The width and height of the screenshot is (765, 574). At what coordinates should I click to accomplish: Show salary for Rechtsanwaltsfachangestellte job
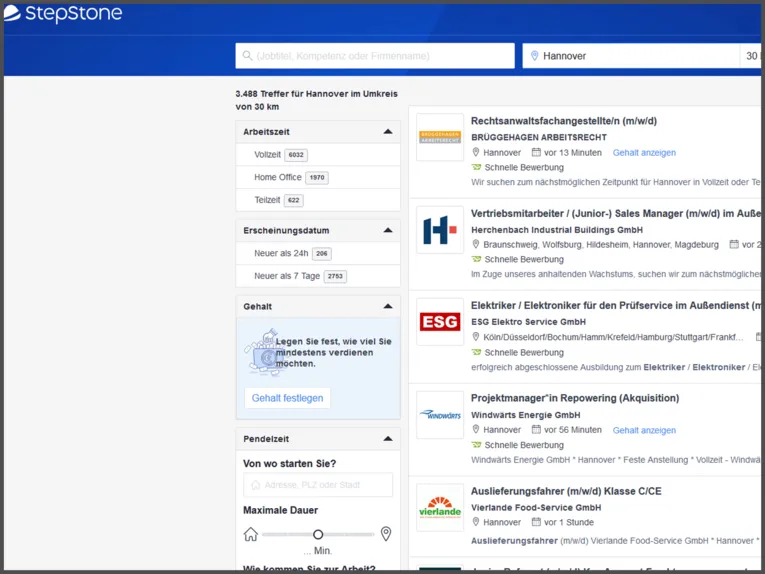click(x=644, y=153)
